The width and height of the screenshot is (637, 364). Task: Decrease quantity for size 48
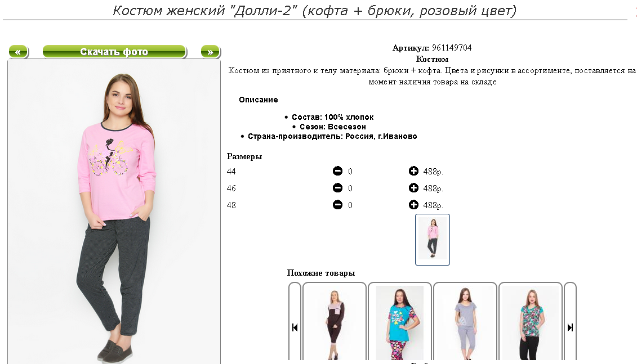(337, 205)
